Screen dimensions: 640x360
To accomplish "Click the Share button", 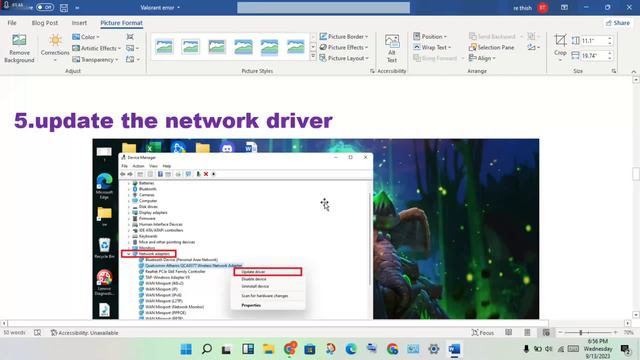I will click(618, 23).
